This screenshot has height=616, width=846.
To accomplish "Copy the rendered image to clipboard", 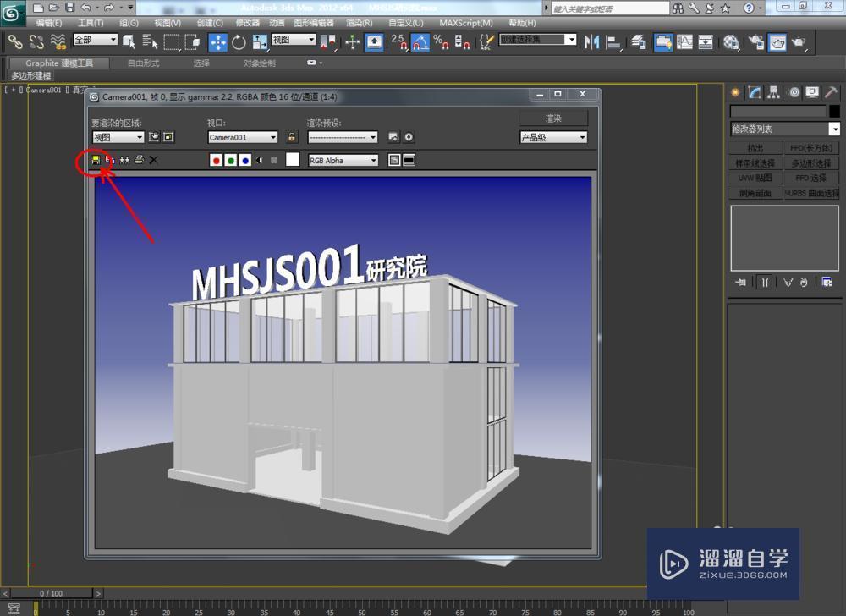I will [108, 160].
